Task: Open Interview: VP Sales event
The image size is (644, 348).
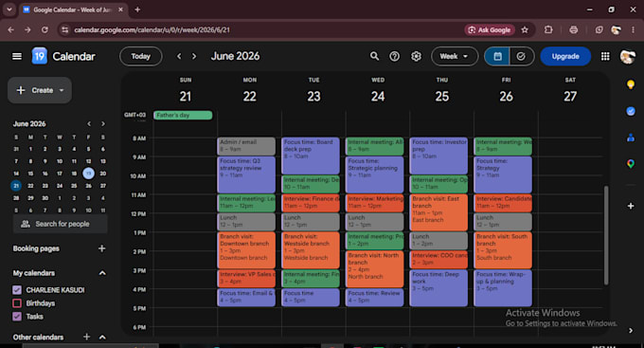Action: 246,279
